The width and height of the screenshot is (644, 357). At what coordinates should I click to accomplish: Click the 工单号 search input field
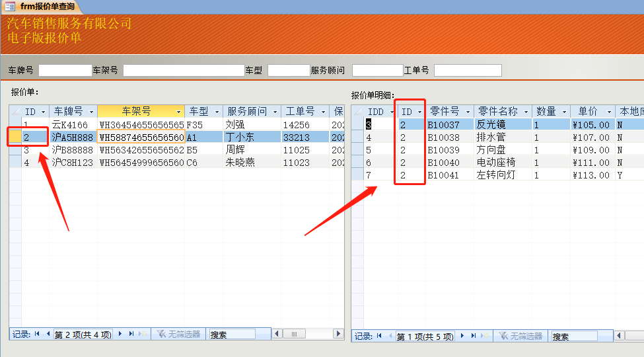(468, 70)
